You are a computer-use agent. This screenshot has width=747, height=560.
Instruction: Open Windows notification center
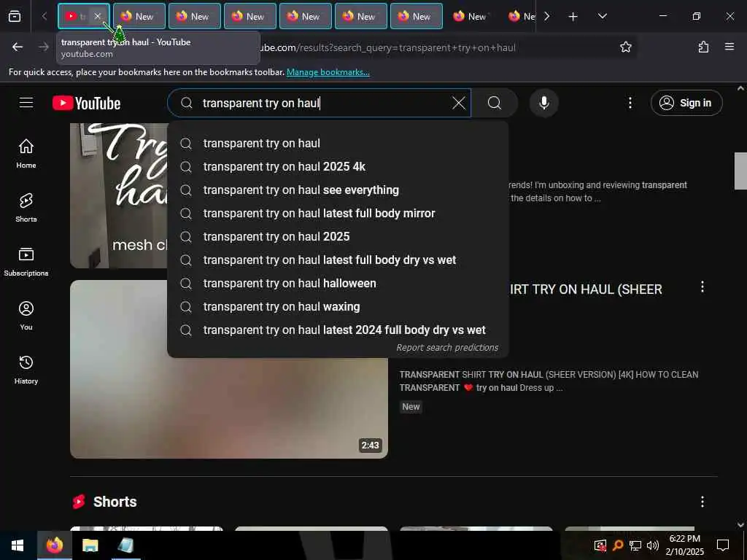723,545
